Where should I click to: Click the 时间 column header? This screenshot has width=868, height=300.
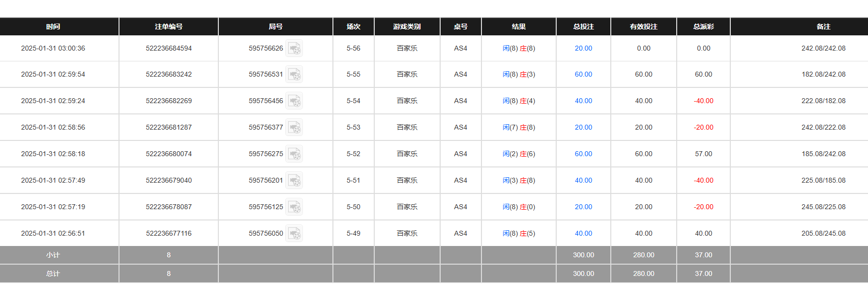(x=53, y=27)
